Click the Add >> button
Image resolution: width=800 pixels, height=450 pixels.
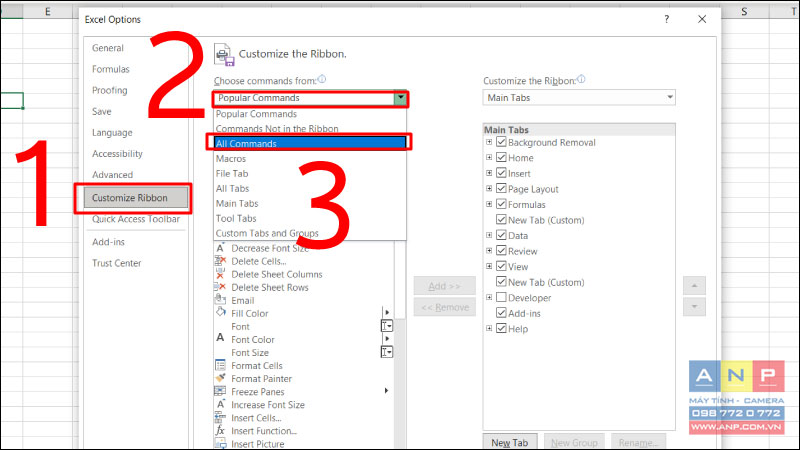(x=444, y=286)
